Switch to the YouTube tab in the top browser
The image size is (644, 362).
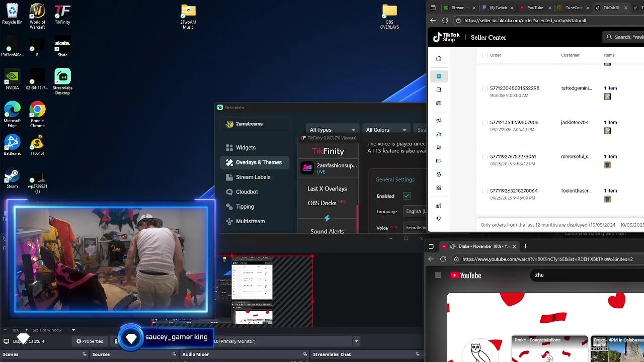pyautogui.click(x=535, y=8)
